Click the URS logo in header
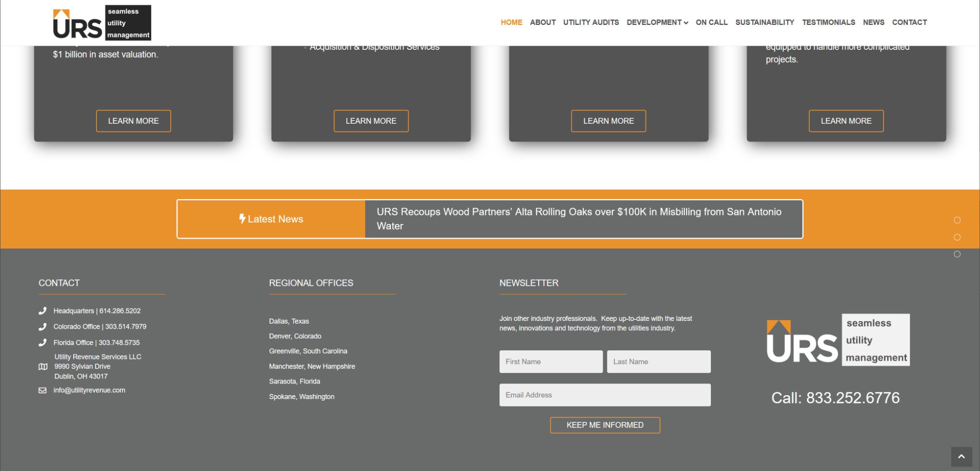This screenshot has width=980, height=471. pos(102,23)
